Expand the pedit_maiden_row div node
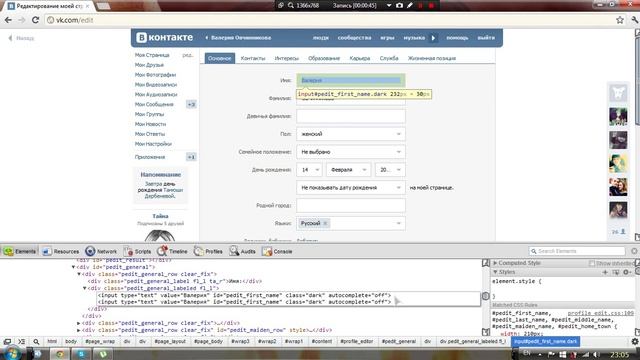This screenshot has width=640, height=360. tap(79, 330)
